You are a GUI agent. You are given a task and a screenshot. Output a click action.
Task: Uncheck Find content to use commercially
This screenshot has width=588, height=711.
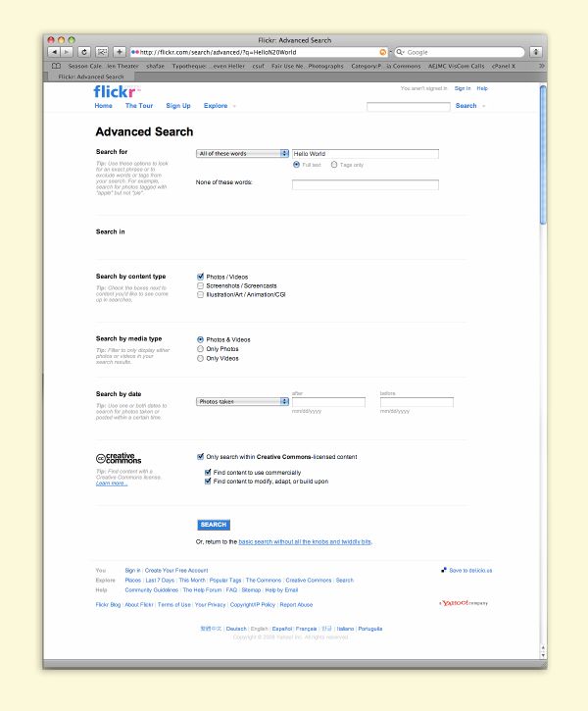pos(208,472)
